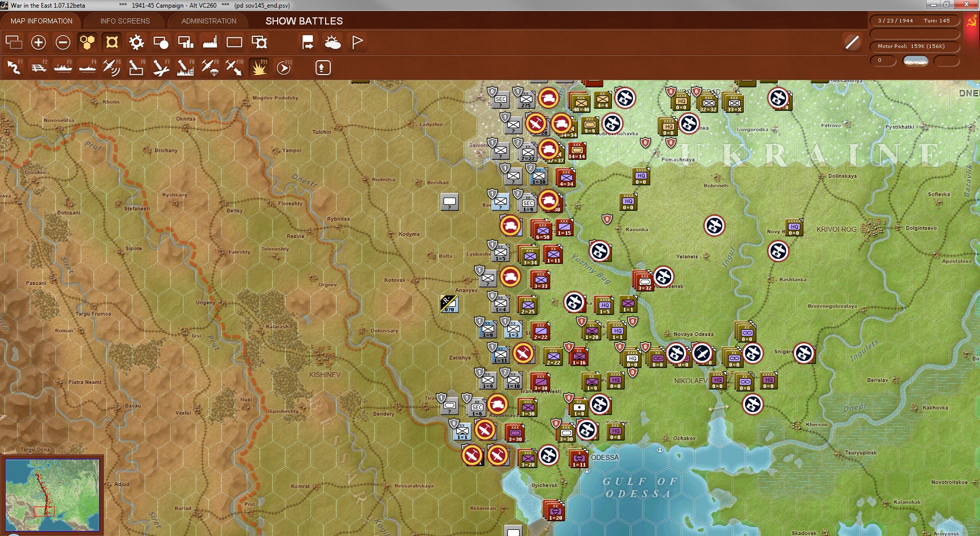The width and height of the screenshot is (980, 536).
Task: Select Naval transport mode (F3)
Action: [63, 67]
